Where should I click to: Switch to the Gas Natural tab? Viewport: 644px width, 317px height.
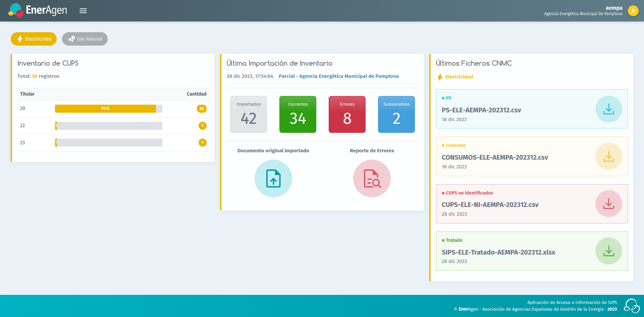pos(85,39)
